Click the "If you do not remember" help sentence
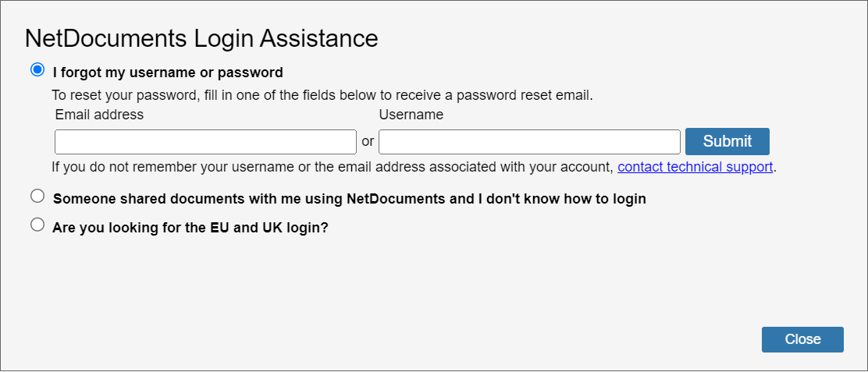868x372 pixels. [x=332, y=167]
